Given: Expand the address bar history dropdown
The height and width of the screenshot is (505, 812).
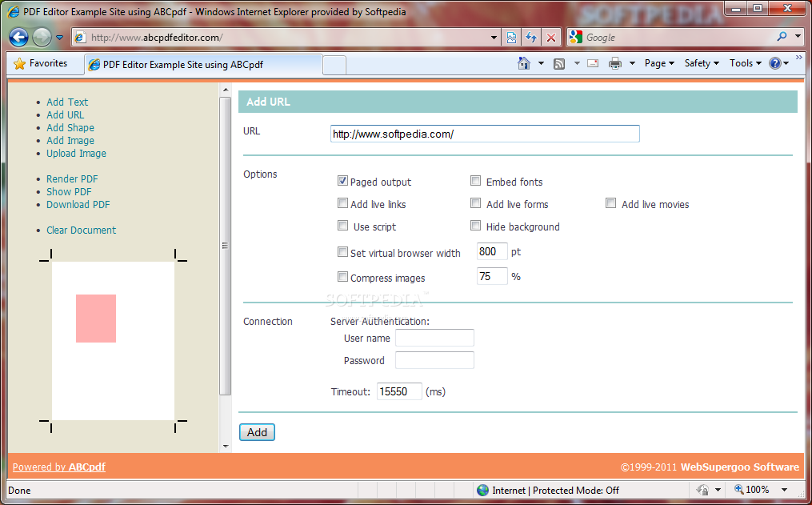Looking at the screenshot, I should point(494,38).
